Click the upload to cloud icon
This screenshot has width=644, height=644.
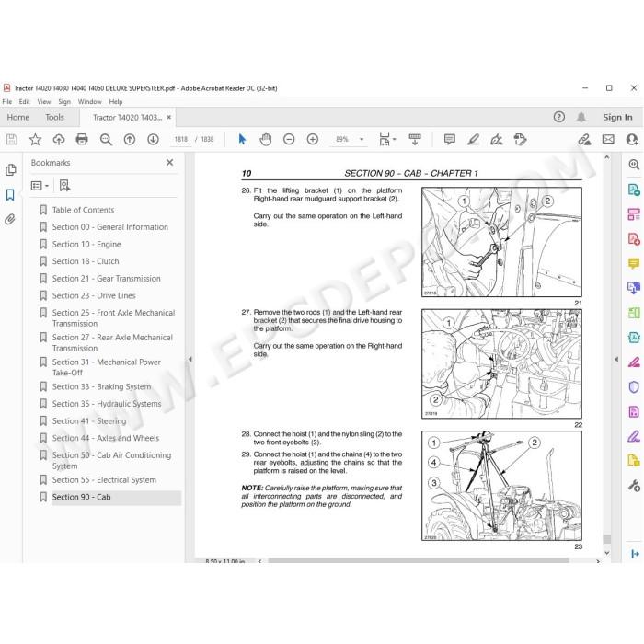click(59, 140)
